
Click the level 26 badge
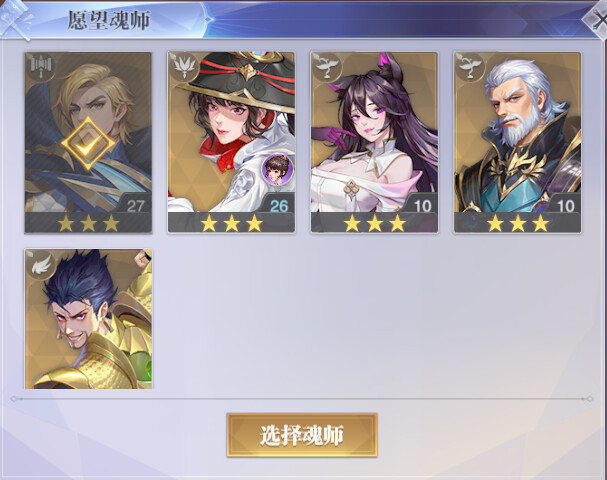click(279, 206)
